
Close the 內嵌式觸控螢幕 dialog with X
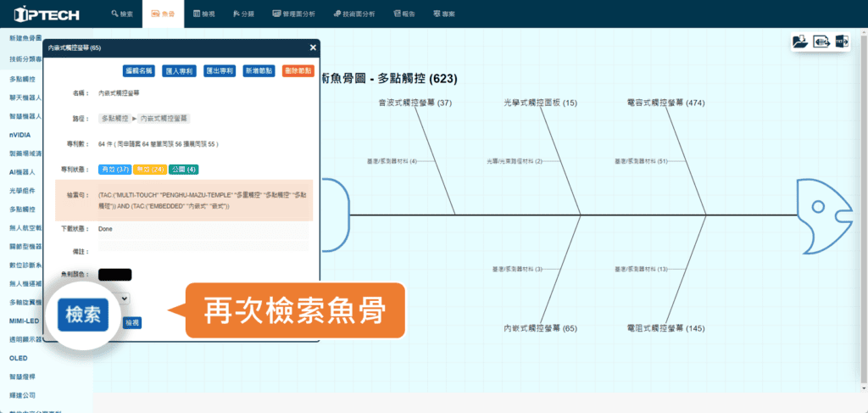tap(312, 48)
